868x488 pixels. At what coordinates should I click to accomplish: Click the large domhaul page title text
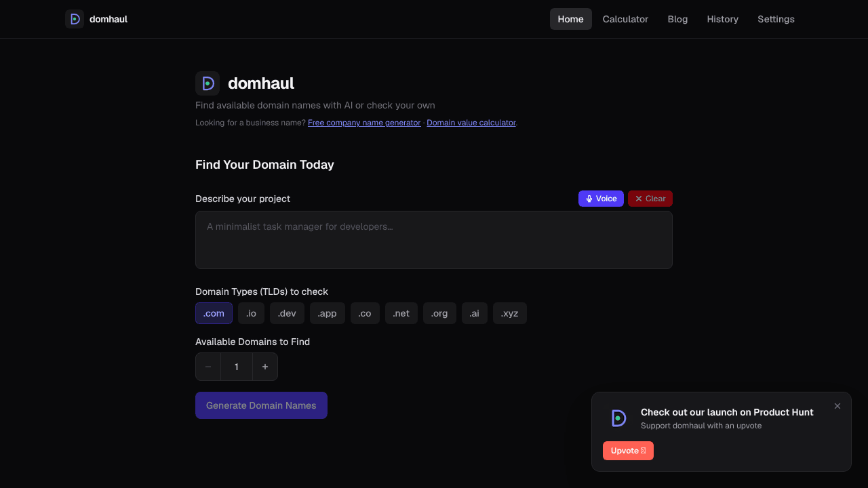click(261, 83)
